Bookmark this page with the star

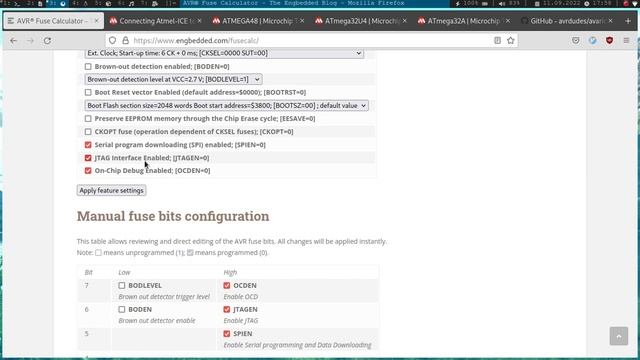coord(511,40)
